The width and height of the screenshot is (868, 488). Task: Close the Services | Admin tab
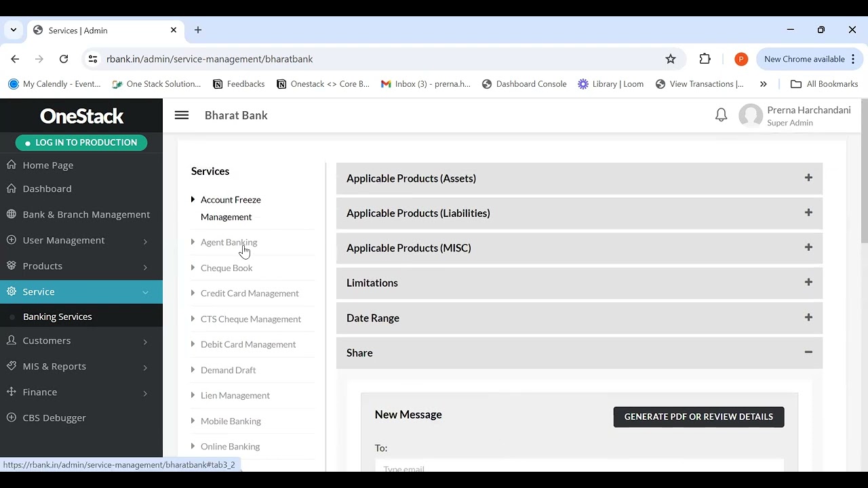(x=174, y=30)
